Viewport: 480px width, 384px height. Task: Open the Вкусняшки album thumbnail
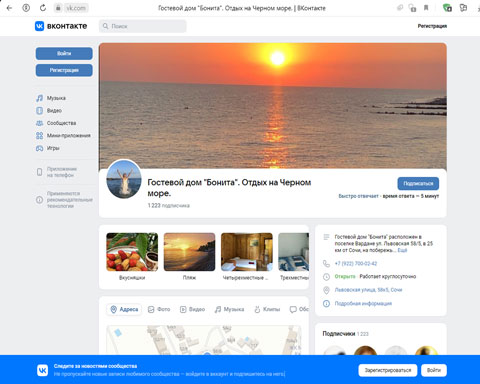coord(132,252)
